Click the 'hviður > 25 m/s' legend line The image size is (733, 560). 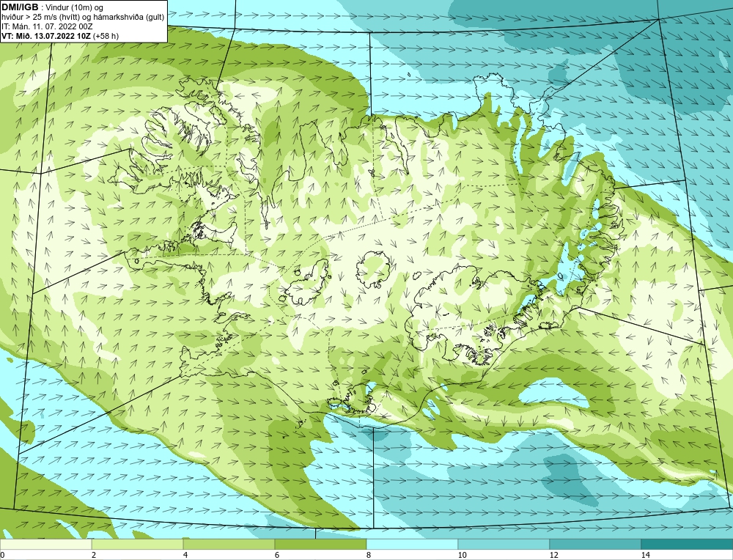83,17
